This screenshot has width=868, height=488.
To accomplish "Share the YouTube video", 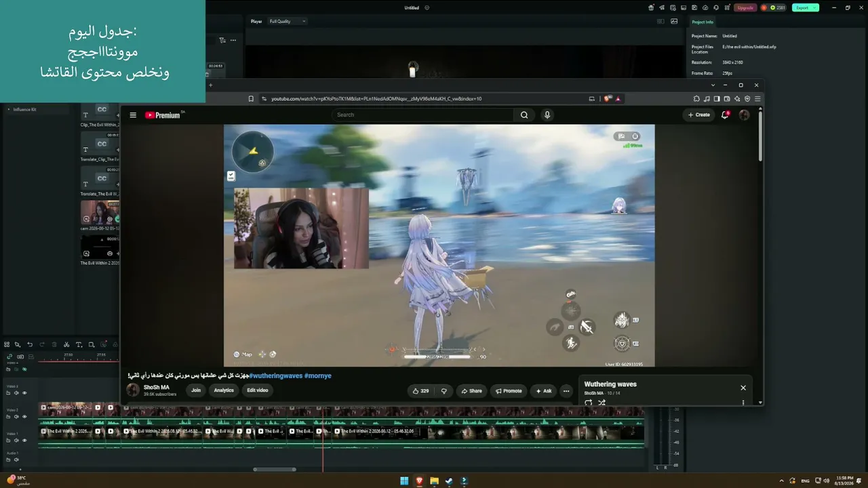I will (x=471, y=391).
